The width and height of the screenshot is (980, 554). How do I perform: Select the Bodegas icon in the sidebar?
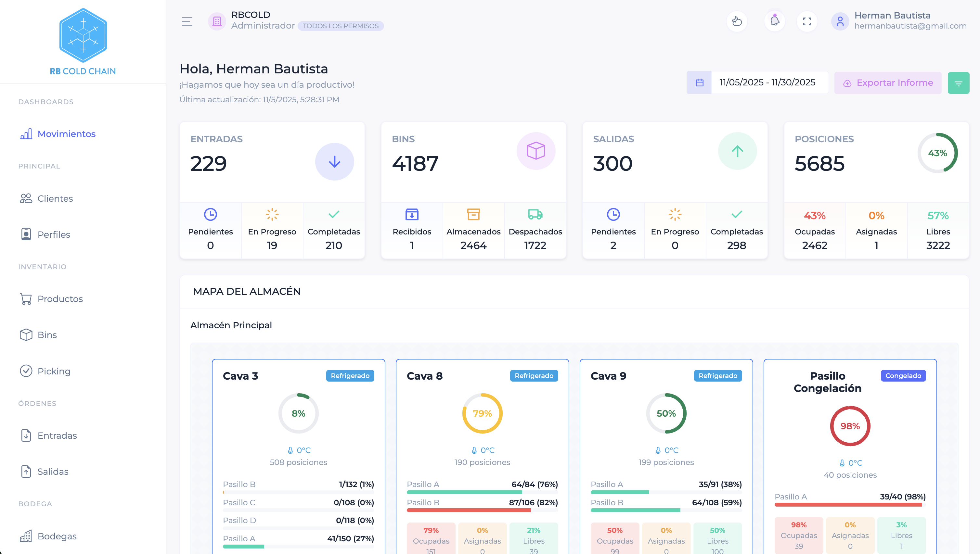(26, 536)
